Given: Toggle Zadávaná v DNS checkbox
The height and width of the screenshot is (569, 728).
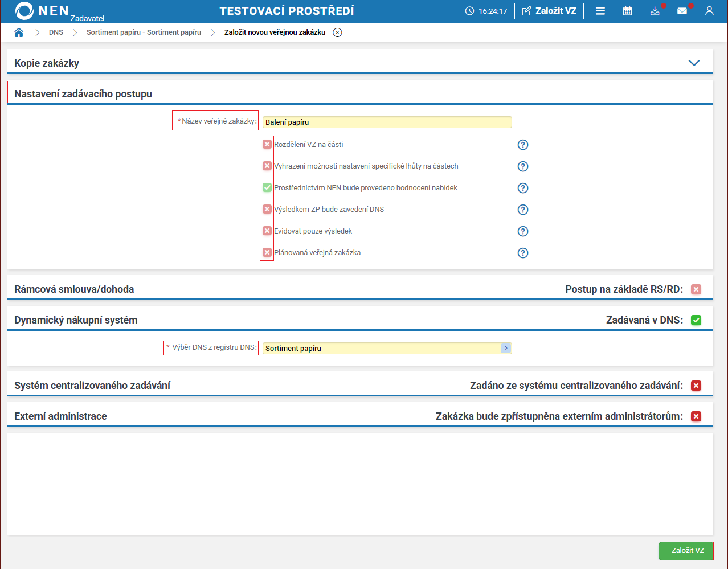Looking at the screenshot, I should [696, 320].
